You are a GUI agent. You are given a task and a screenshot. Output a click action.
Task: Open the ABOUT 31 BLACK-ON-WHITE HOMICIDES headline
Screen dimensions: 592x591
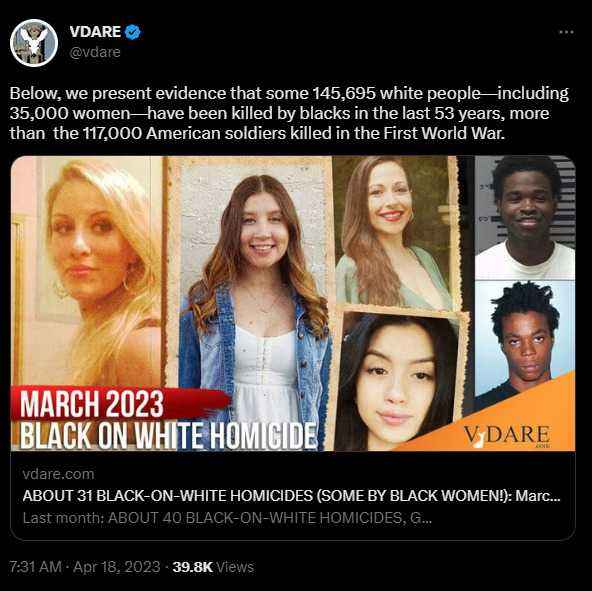291,495
